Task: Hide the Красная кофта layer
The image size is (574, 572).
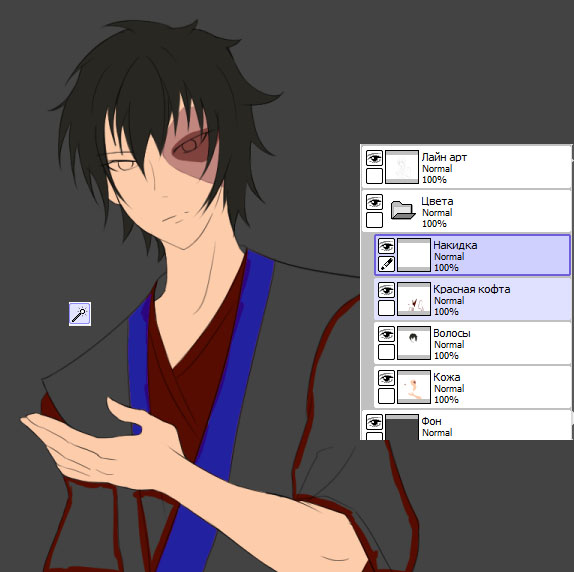Action: point(386,290)
